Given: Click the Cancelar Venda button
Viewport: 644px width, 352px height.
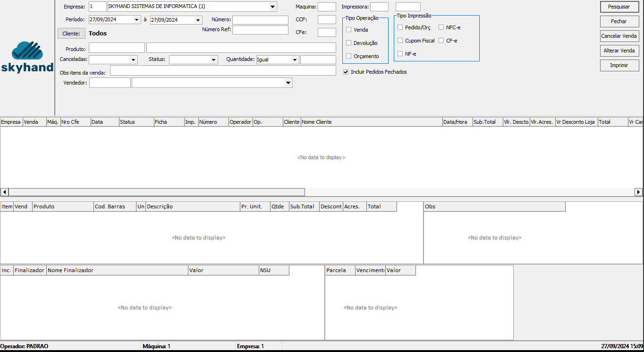Looking at the screenshot, I should coord(619,36).
